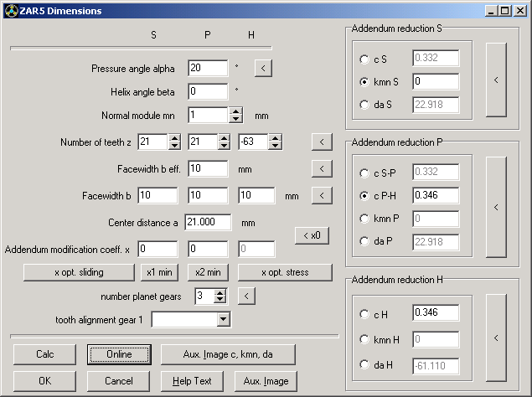
Task: Click the tall '<' button in Addendum reduction S
Action: [496, 81]
